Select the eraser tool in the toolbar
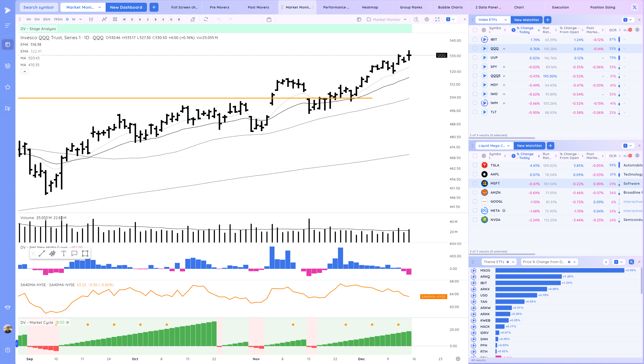Image resolution: width=644 pixels, height=364 pixels. 193,19
